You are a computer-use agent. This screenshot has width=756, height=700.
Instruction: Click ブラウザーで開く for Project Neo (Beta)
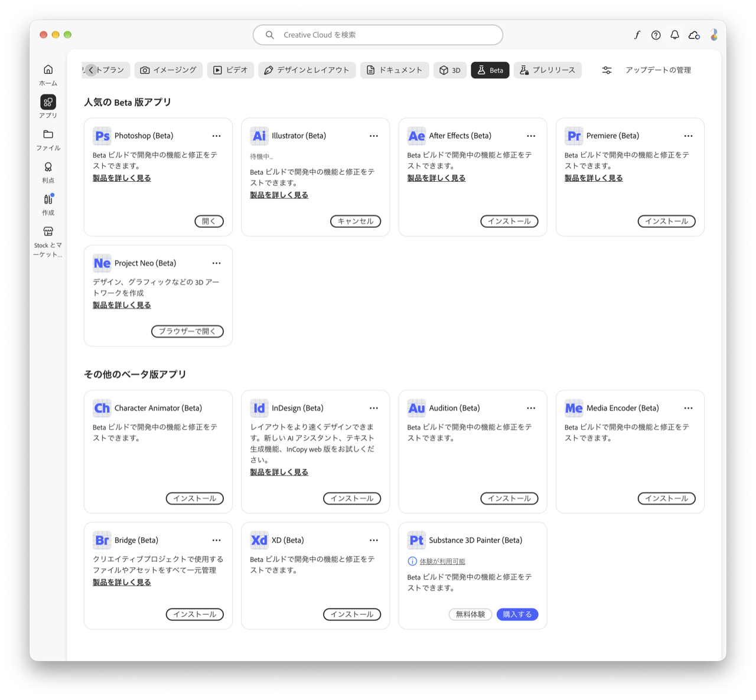188,331
